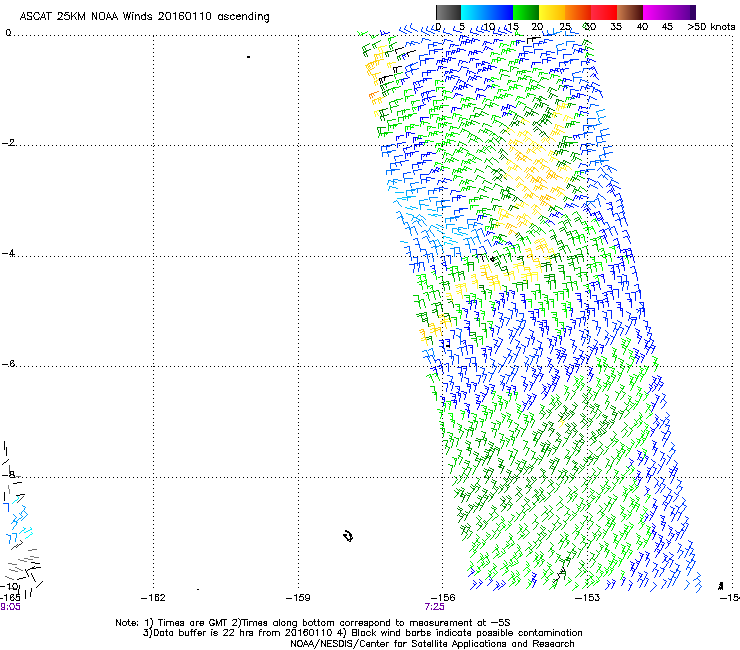Click the small island outline near -158 longitude
Image resolution: width=740 pixels, height=650 pixels.
tap(348, 536)
